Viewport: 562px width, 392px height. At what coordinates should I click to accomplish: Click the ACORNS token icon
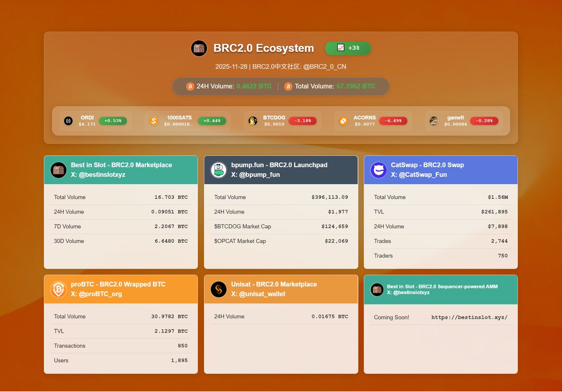coord(344,121)
